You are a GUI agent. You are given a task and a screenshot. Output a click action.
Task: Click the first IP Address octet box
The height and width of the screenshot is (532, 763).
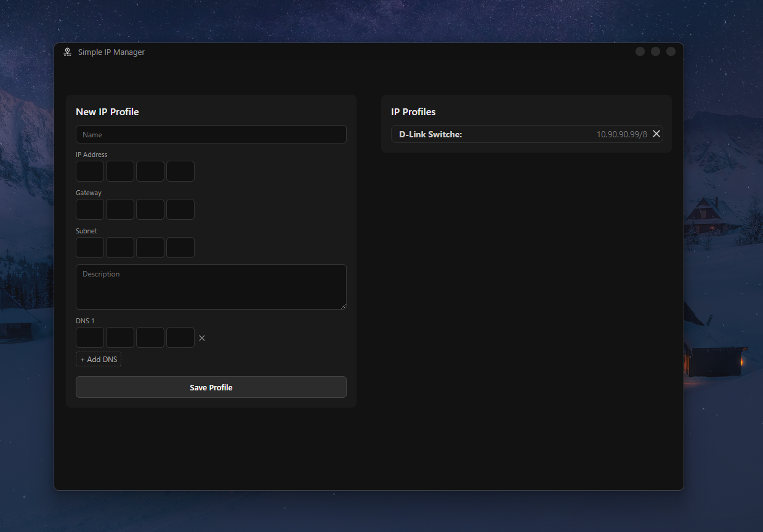point(90,171)
